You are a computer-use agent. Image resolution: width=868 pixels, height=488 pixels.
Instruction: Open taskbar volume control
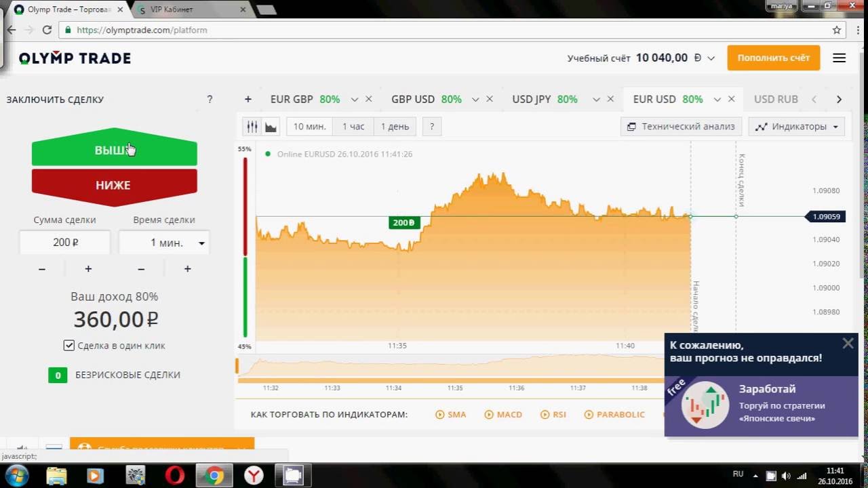click(x=786, y=476)
